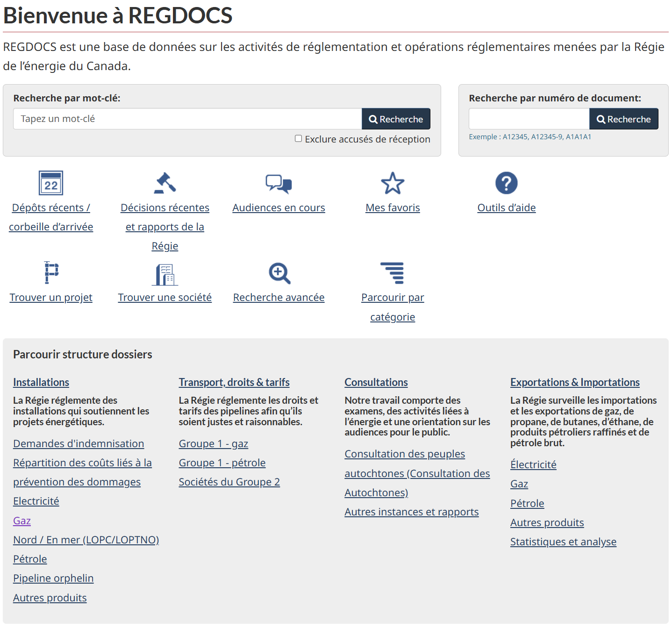Click Pétrole under Installations

(30, 559)
